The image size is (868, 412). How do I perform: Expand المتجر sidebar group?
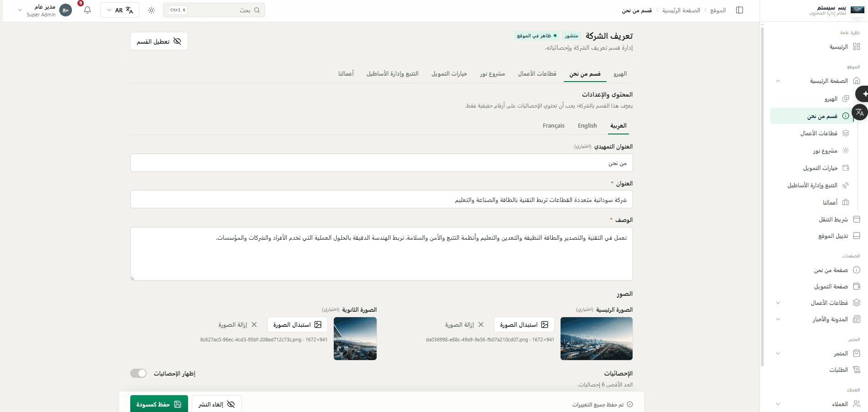click(x=778, y=353)
